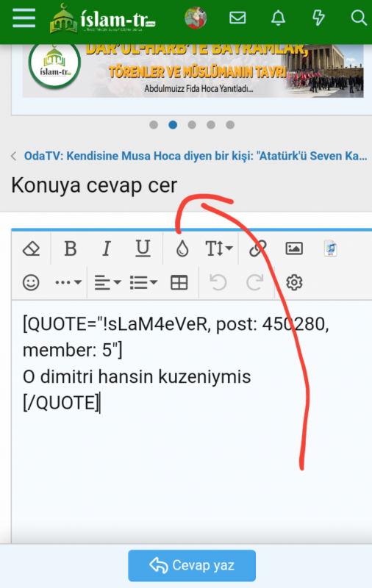Toggle italic formatting
Screen dimensions: 372x588
107,248
